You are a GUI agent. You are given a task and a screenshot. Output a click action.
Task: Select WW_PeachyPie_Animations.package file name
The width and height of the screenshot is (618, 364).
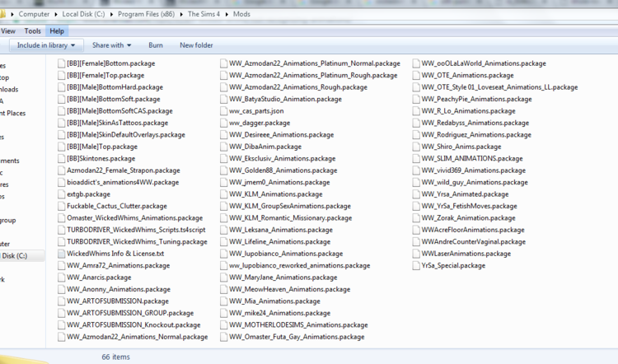(x=476, y=100)
